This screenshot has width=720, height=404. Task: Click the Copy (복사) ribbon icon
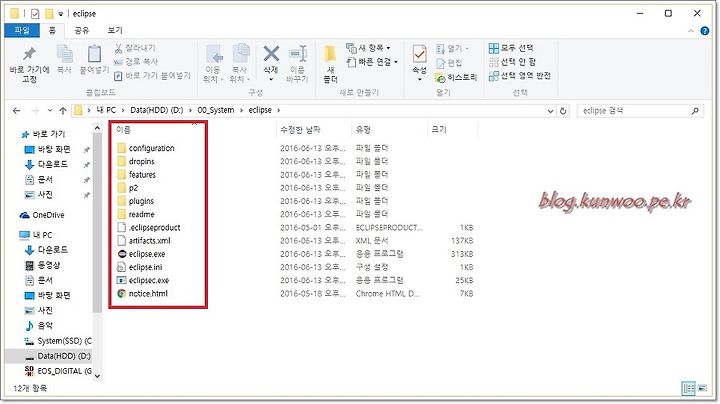click(64, 54)
